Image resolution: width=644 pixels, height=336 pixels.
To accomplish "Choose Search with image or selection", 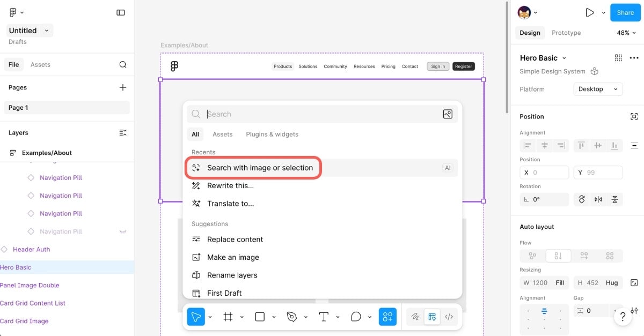I will point(322,168).
